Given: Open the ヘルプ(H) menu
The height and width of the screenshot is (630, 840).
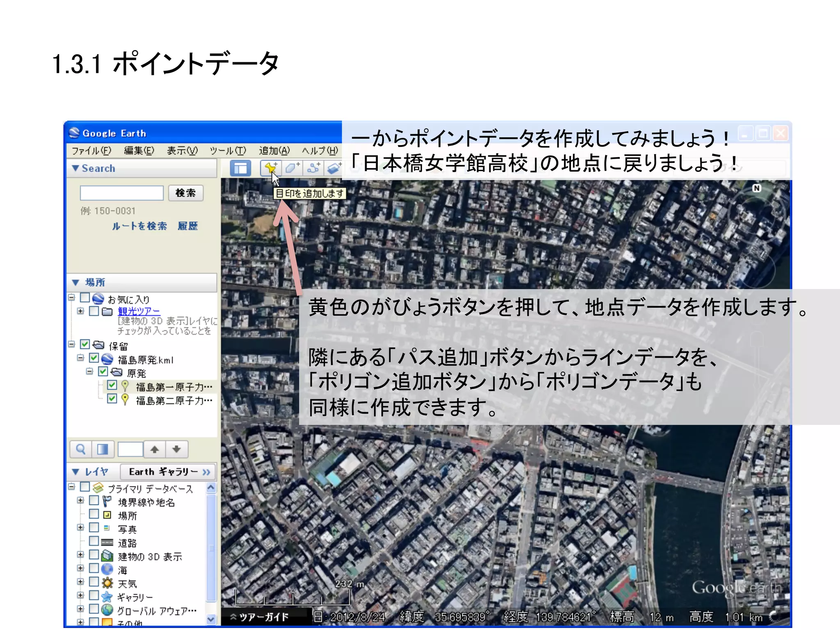Looking at the screenshot, I should (x=320, y=151).
